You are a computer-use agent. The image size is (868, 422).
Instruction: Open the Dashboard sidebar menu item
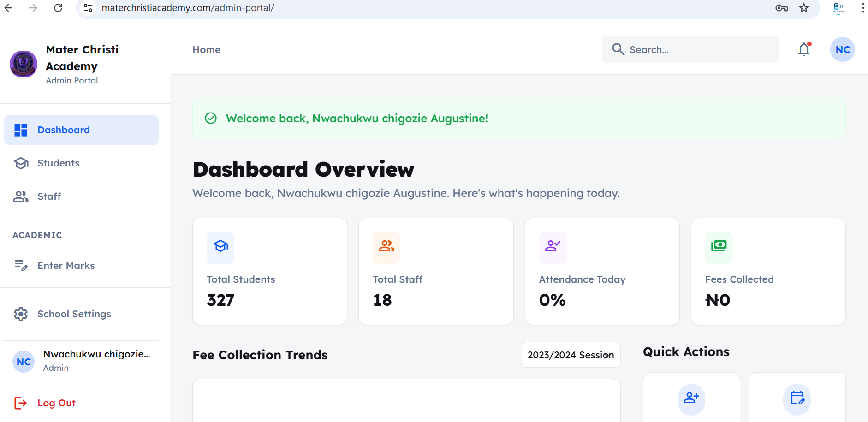(x=81, y=130)
